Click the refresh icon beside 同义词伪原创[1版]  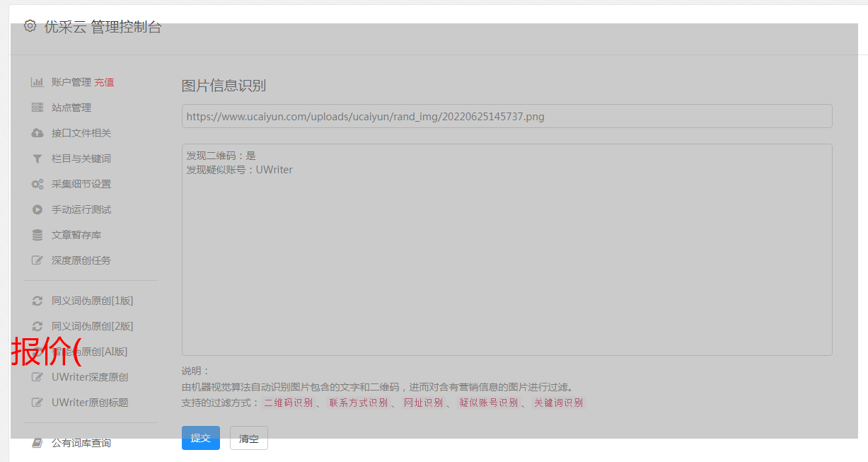coord(37,301)
